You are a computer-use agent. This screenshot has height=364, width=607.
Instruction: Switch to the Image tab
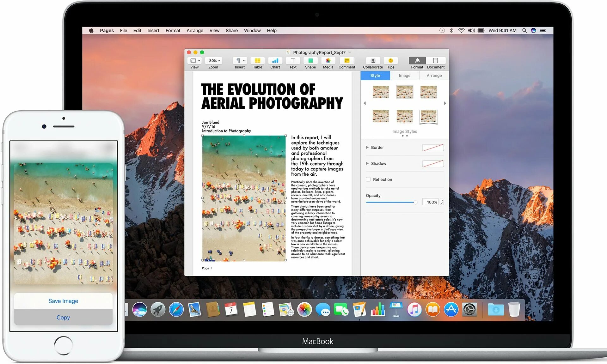click(x=404, y=76)
